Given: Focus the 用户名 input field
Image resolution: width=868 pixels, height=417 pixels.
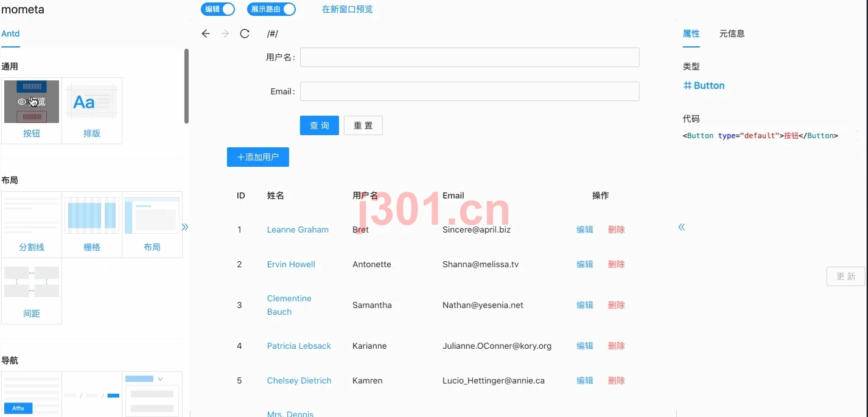Looking at the screenshot, I should pos(469,57).
